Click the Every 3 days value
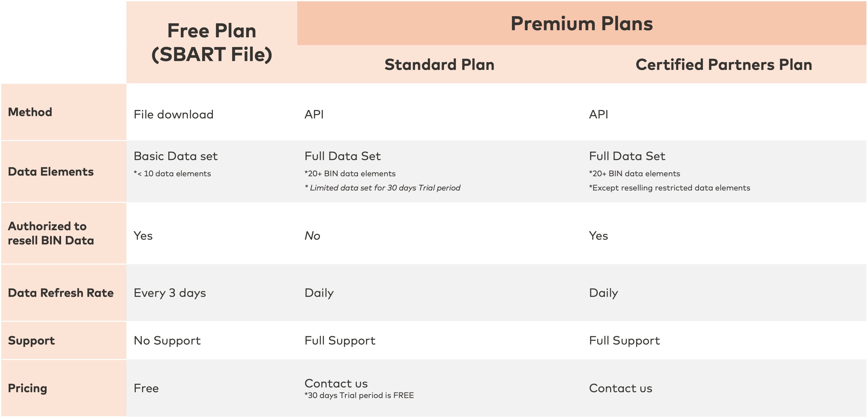This screenshot has height=419, width=868. (x=170, y=293)
